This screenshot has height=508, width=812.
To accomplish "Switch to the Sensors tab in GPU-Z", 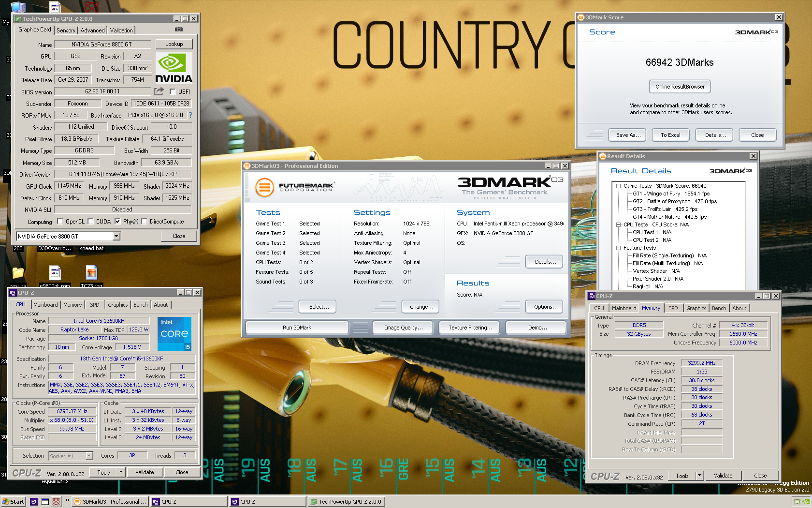I will pyautogui.click(x=66, y=30).
